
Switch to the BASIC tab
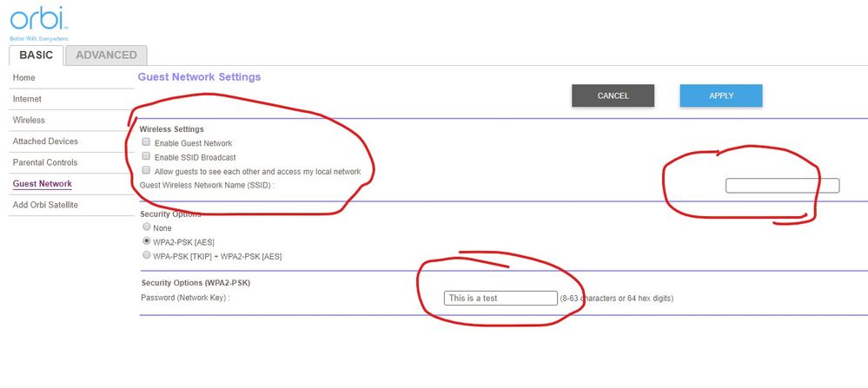[36, 56]
